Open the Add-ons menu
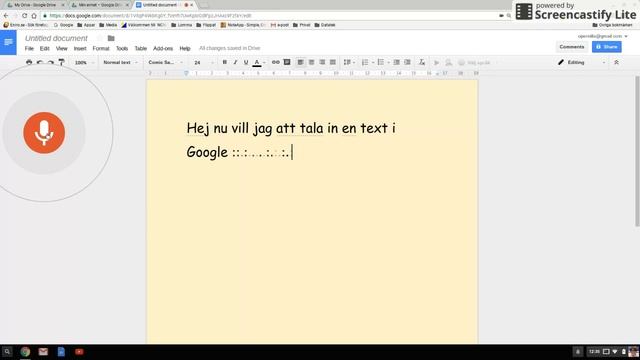 tap(163, 48)
